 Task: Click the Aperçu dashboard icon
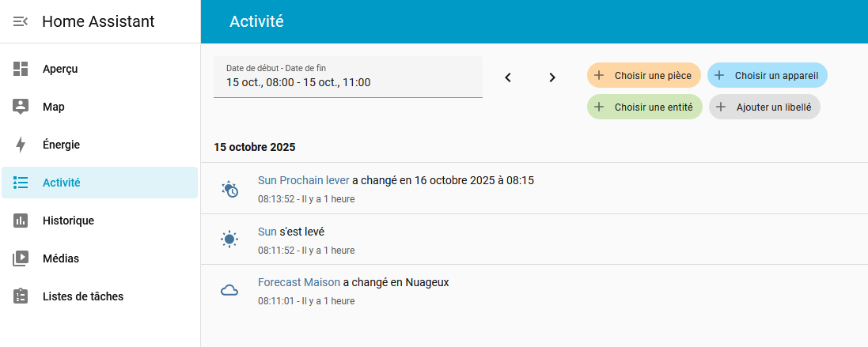pos(21,69)
